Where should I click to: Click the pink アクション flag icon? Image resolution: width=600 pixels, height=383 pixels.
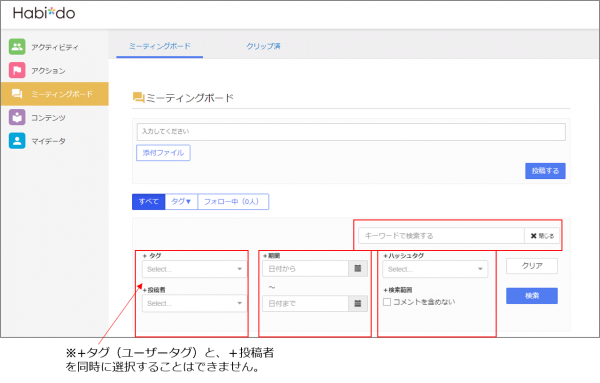click(17, 70)
